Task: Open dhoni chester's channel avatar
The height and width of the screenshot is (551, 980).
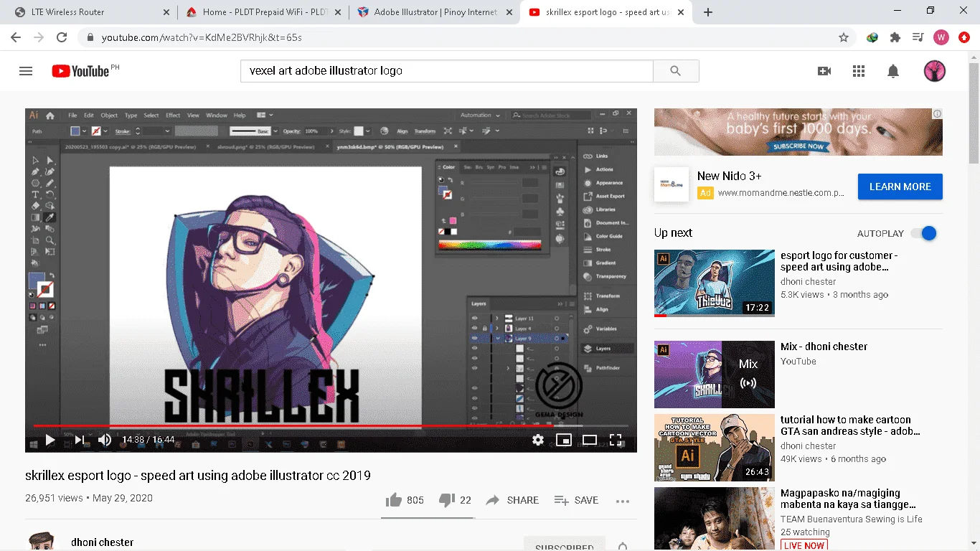Action: 42,542
